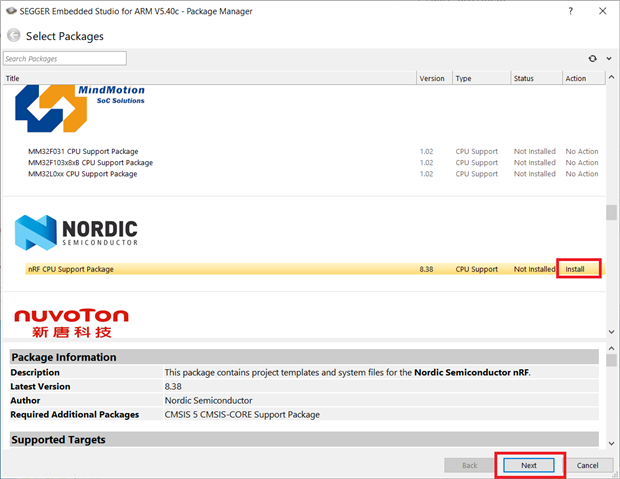Sort by the Title column header
Viewport: 620px width, 479px height.
(210, 78)
